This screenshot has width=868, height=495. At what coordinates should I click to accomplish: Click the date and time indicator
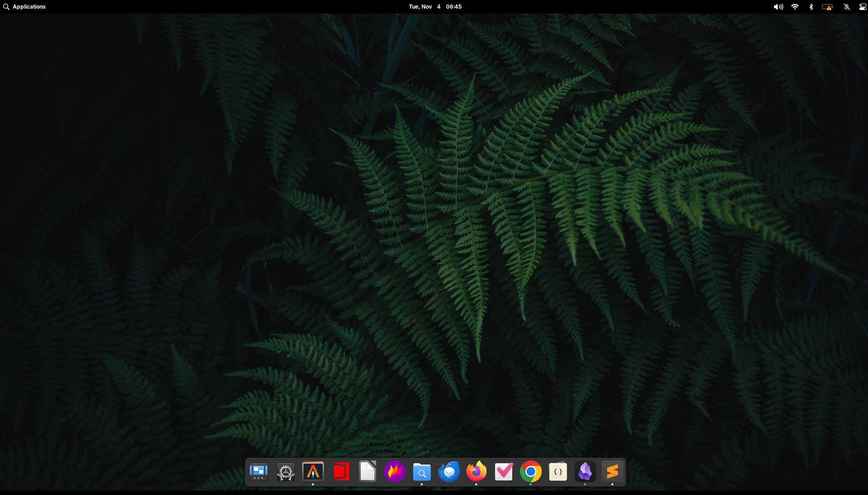click(x=435, y=7)
